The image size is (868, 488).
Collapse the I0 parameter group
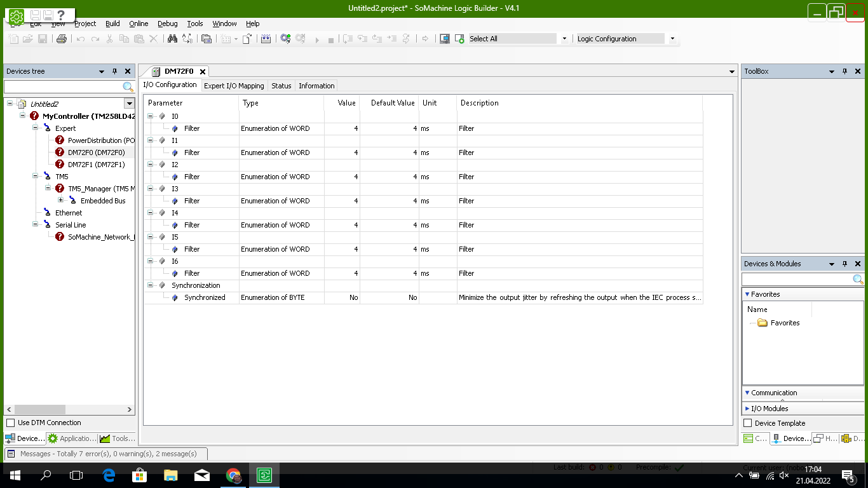[151, 116]
